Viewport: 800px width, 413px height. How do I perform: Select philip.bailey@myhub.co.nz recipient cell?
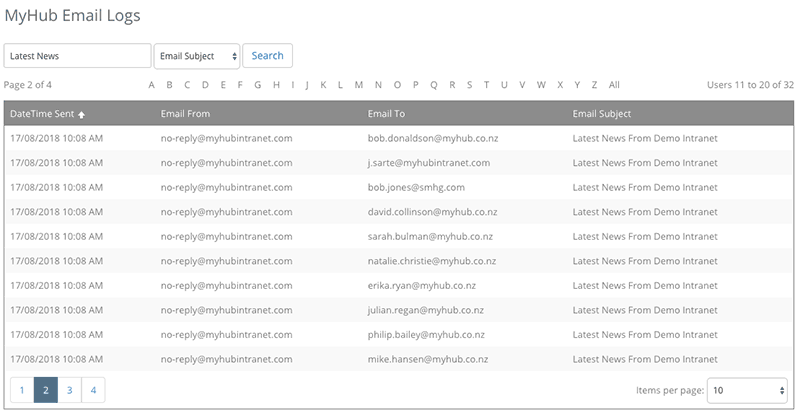coord(427,334)
